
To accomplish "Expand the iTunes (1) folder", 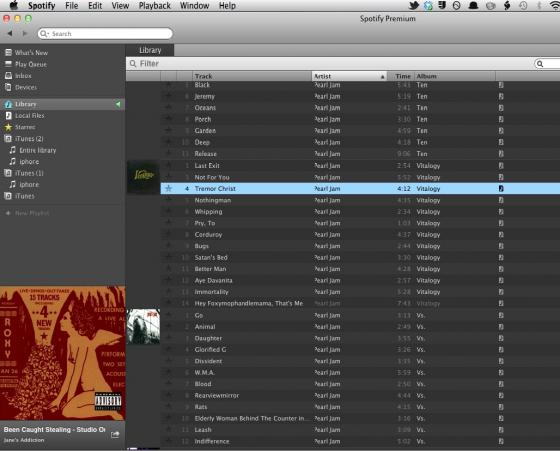I will (x=24, y=173).
